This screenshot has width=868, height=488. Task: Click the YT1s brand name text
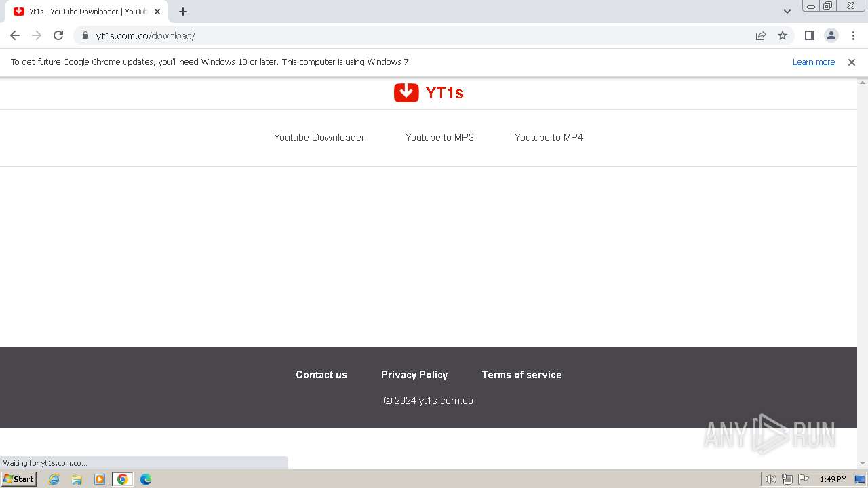point(444,93)
